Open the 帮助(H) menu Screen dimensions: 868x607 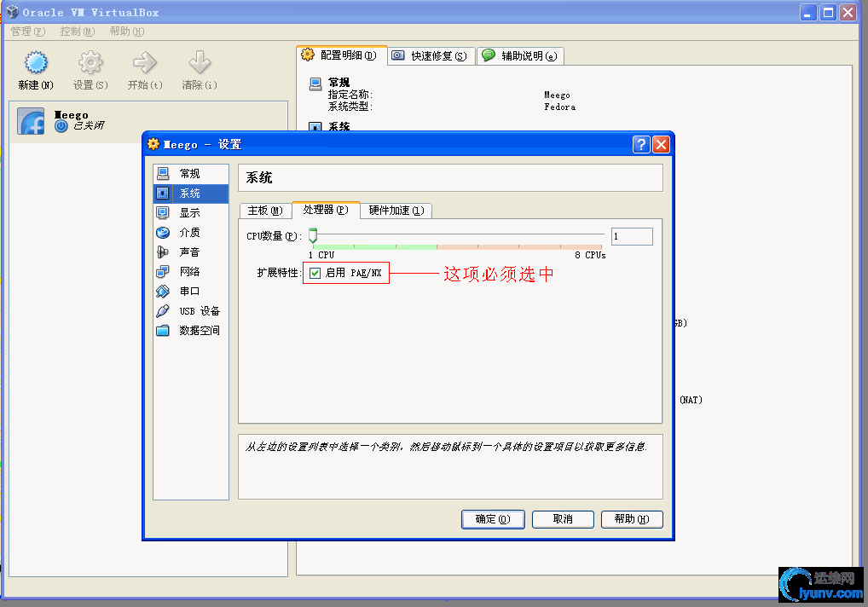(127, 32)
